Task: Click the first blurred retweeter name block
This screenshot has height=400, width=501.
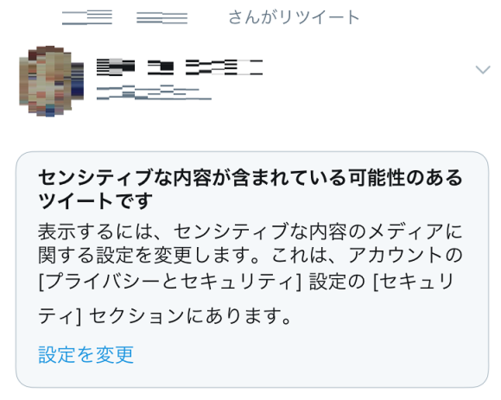Action: click(x=87, y=17)
